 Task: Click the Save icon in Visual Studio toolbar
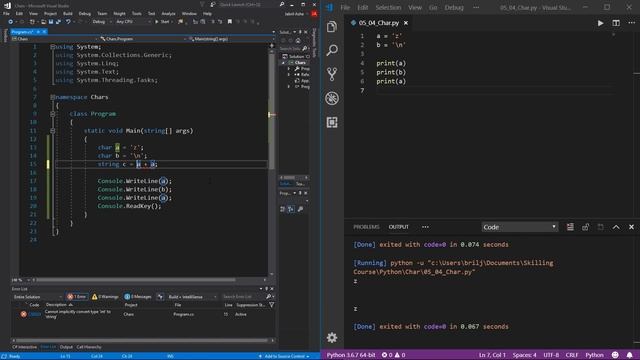click(51, 22)
